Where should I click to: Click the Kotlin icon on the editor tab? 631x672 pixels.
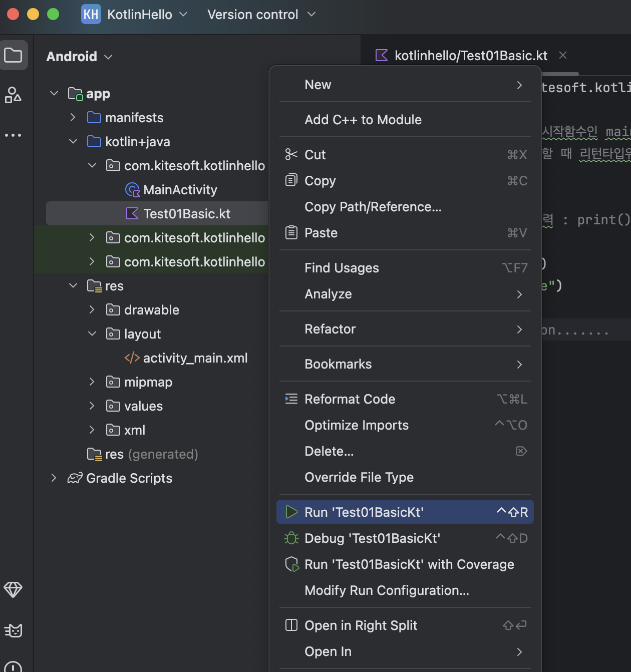pyautogui.click(x=382, y=55)
